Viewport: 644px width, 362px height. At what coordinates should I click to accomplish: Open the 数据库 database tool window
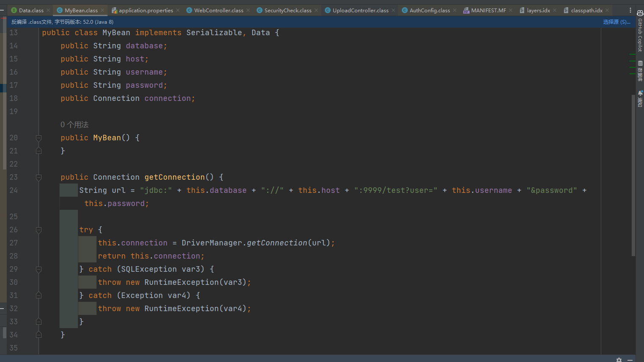640,71
